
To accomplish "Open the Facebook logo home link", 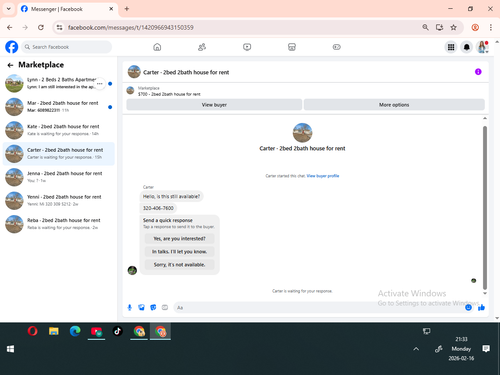I will click(12, 47).
